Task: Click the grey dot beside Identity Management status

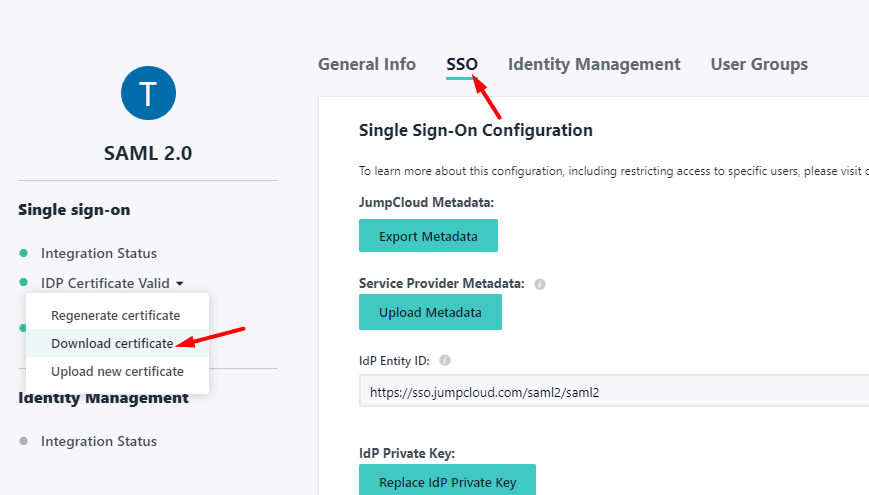Action: coord(23,441)
